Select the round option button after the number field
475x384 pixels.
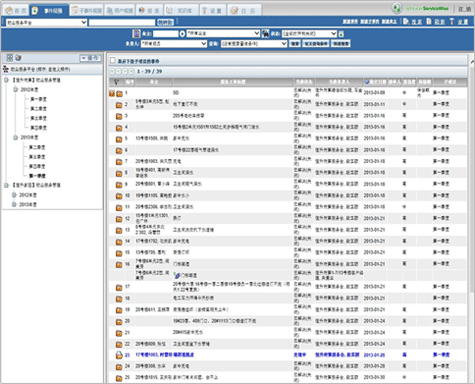[x=182, y=34]
